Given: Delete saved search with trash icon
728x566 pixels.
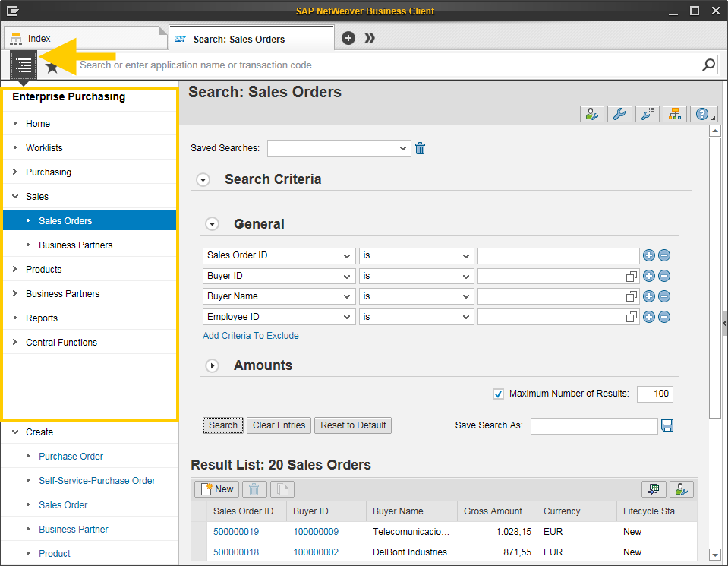Looking at the screenshot, I should point(421,148).
